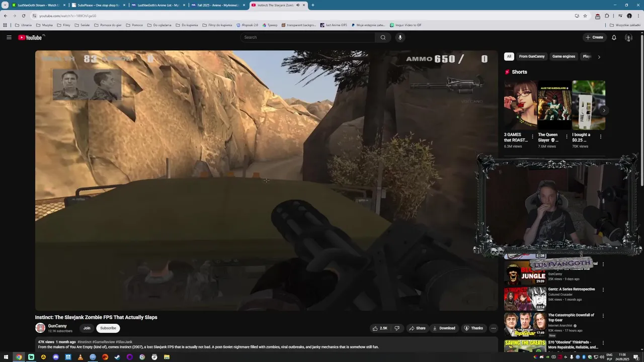Open Chrome three-dot menu
Image resolution: width=644 pixels, height=362 pixels.
[x=638, y=16]
